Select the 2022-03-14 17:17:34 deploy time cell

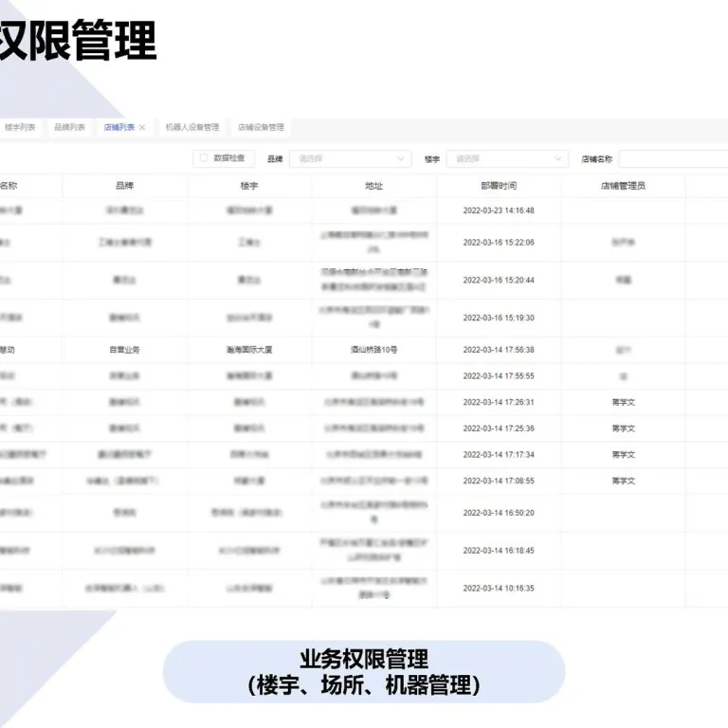(x=499, y=454)
